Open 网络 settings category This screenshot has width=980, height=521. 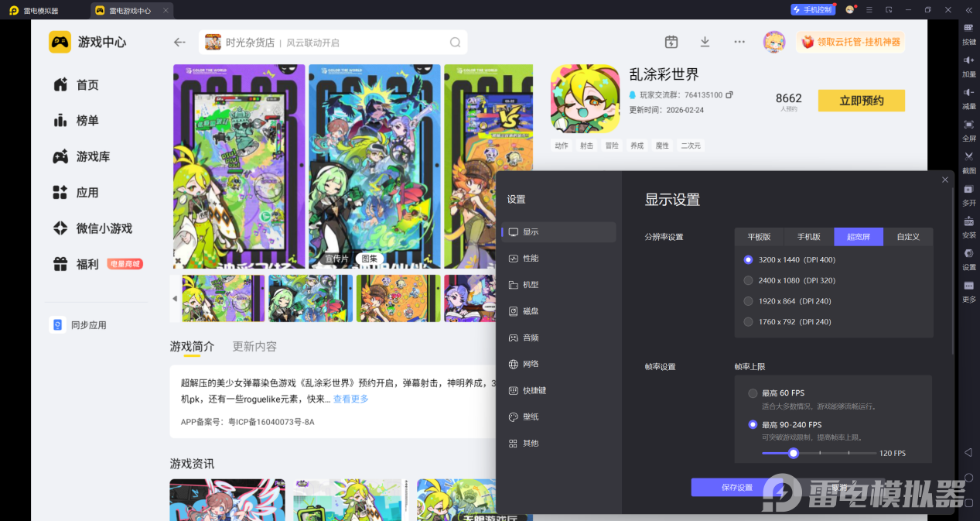click(558, 364)
